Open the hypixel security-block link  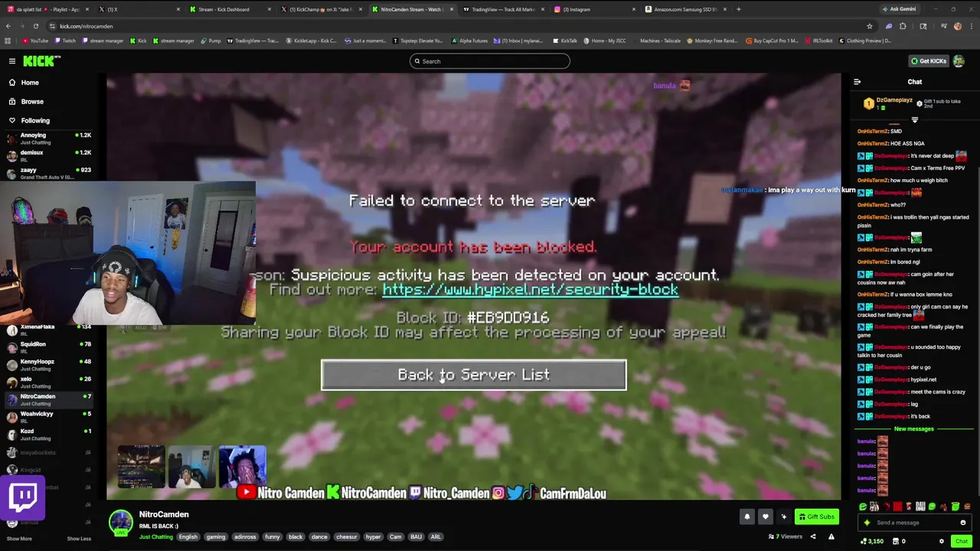coord(530,290)
